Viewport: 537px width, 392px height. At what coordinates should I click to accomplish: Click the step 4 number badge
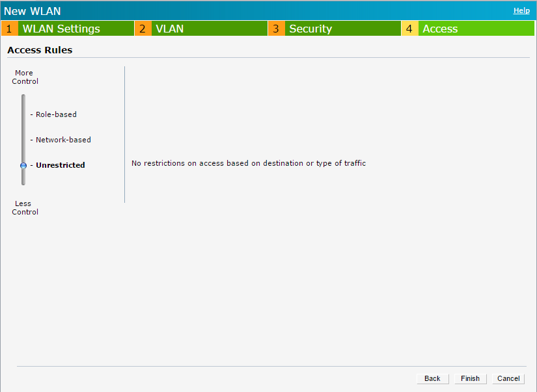(409, 29)
